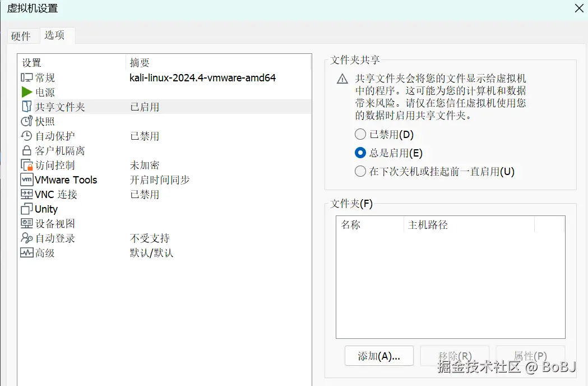The image size is (588, 386).
Task: Click the VMware Tools icon
Action: click(x=26, y=179)
